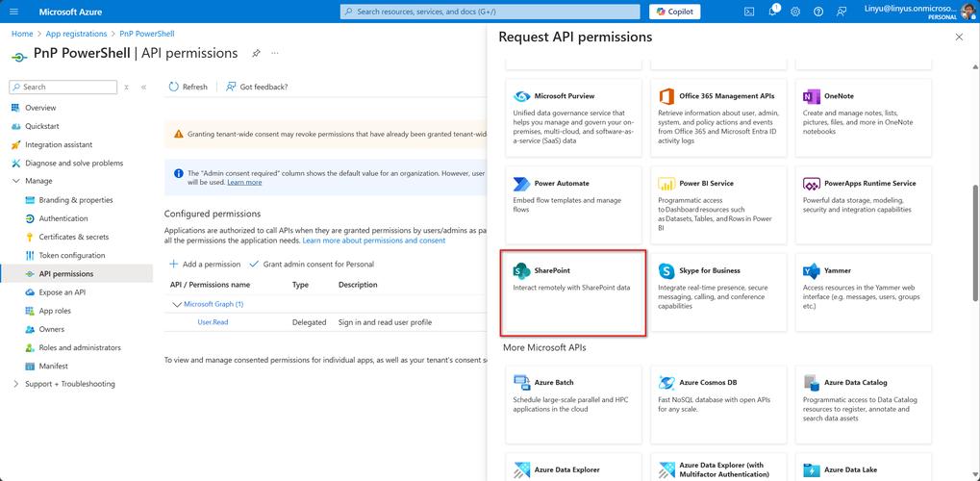
Task: Open Authentication in the sidebar
Action: [63, 218]
